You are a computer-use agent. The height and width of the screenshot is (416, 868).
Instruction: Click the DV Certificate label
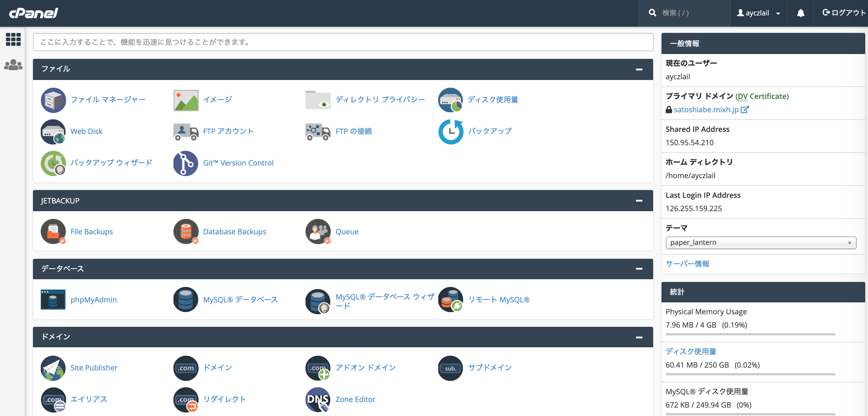762,96
